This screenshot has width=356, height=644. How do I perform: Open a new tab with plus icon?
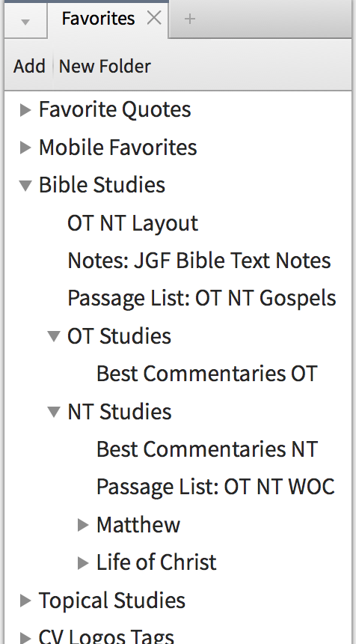click(189, 19)
